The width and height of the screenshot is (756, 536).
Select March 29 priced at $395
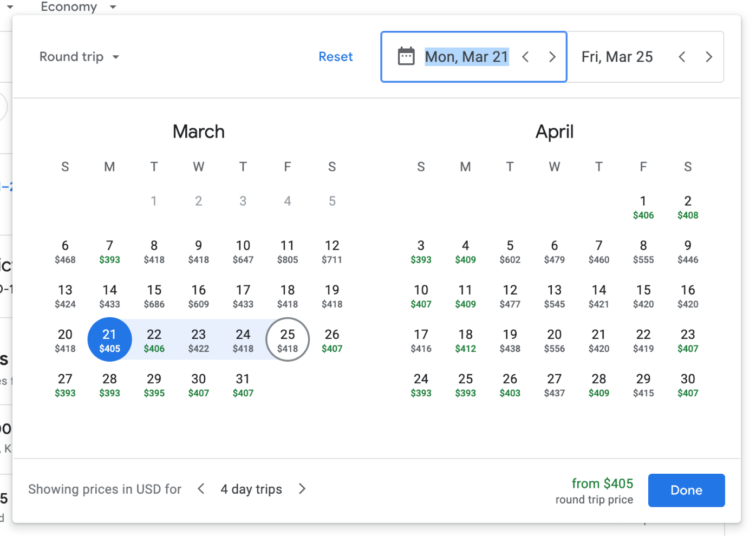tap(154, 385)
